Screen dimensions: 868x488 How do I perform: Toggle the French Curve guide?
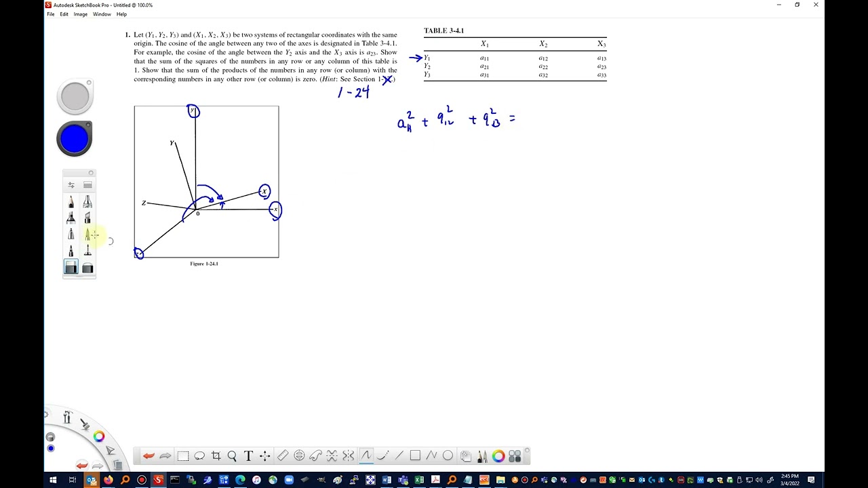(315, 456)
